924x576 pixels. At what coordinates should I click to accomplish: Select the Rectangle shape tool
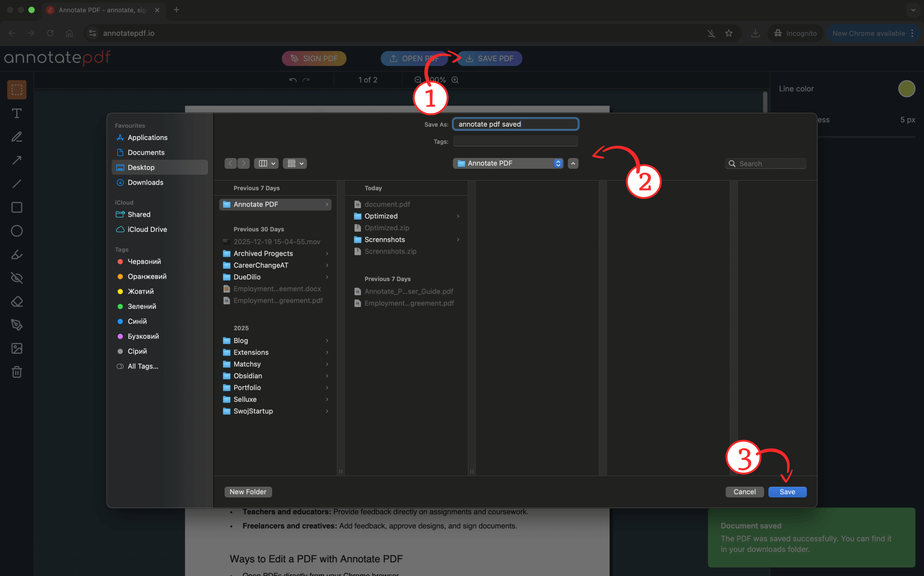click(x=17, y=207)
